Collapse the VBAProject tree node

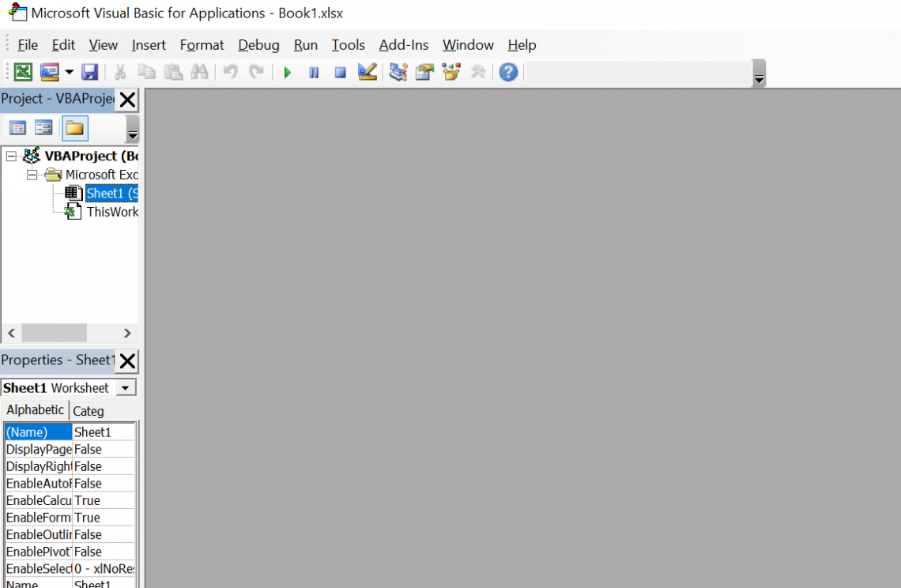pyautogui.click(x=11, y=156)
